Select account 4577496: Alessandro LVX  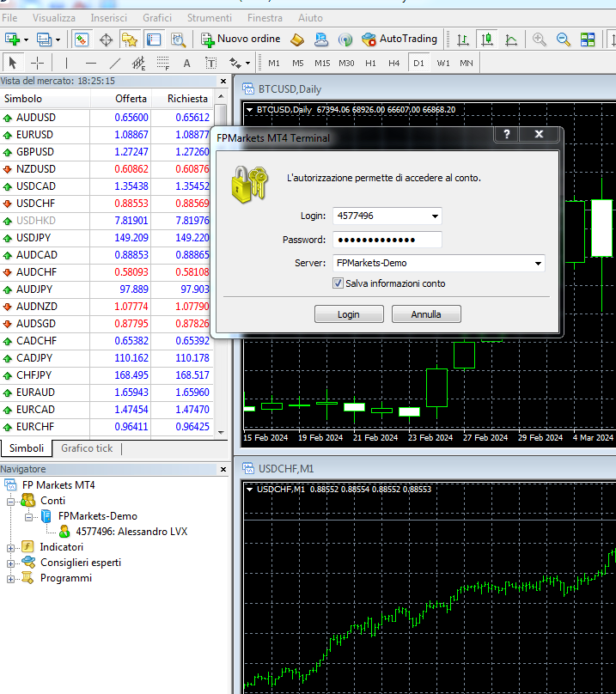131,532
